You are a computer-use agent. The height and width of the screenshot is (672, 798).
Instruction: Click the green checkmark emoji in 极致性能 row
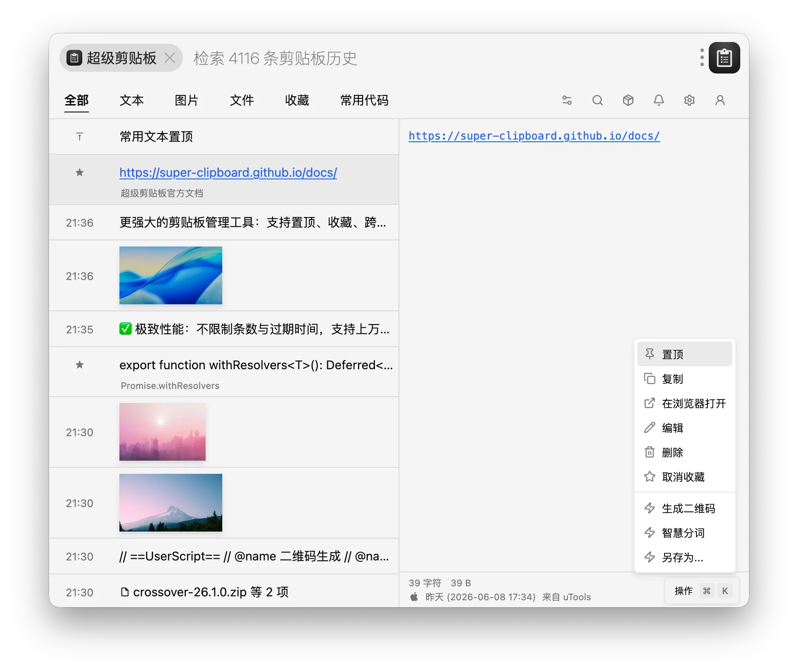click(x=126, y=329)
